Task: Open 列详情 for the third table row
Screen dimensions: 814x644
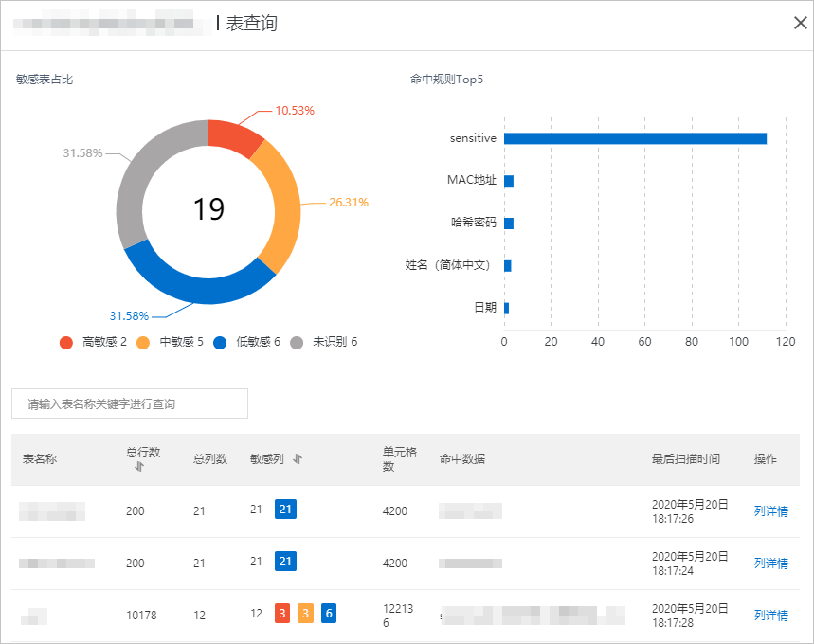Action: pyautogui.click(x=770, y=614)
